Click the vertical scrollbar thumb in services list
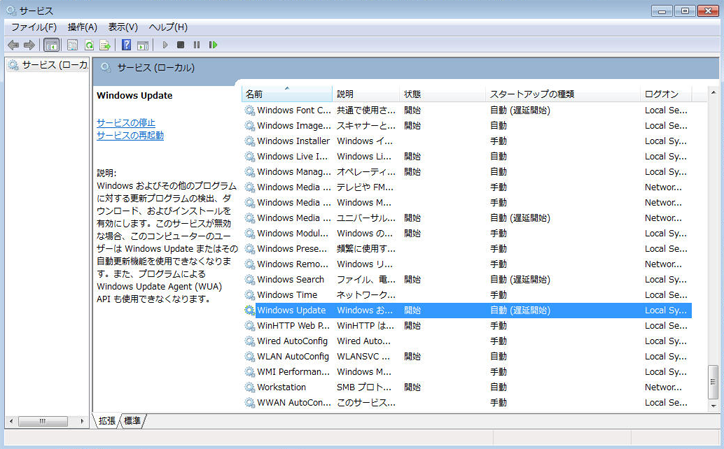 713,382
